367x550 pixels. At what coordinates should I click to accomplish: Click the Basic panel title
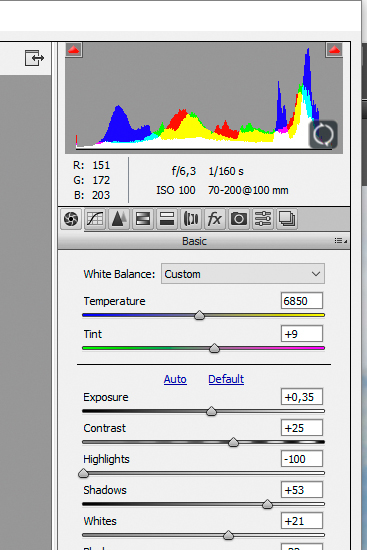coord(194,241)
